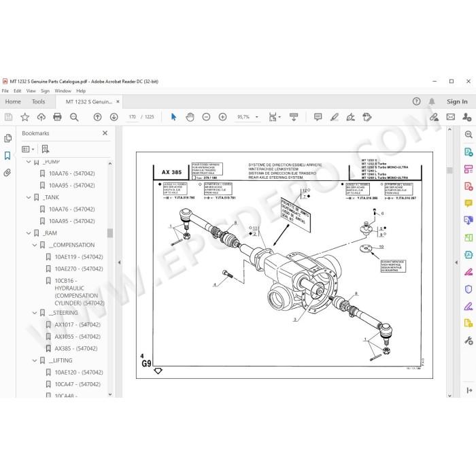The image size is (476, 476).
Task: Zoom out with minus button
Action: [x=206, y=117]
